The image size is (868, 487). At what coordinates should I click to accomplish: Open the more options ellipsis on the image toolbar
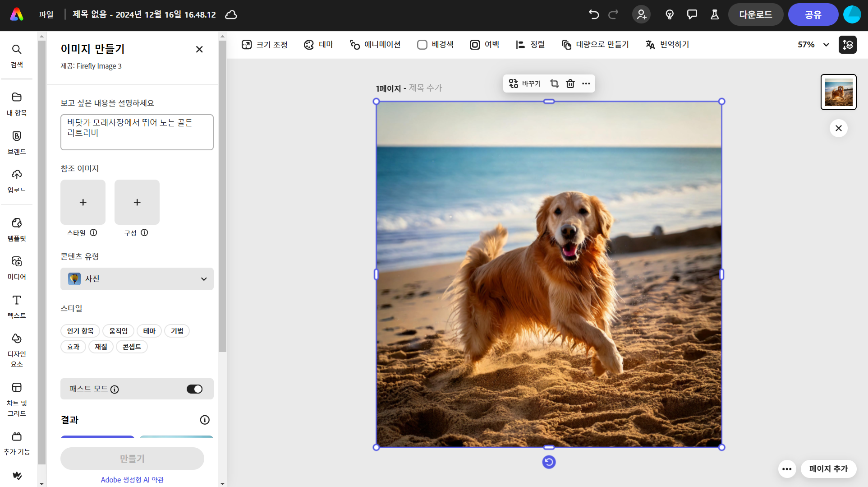586,83
